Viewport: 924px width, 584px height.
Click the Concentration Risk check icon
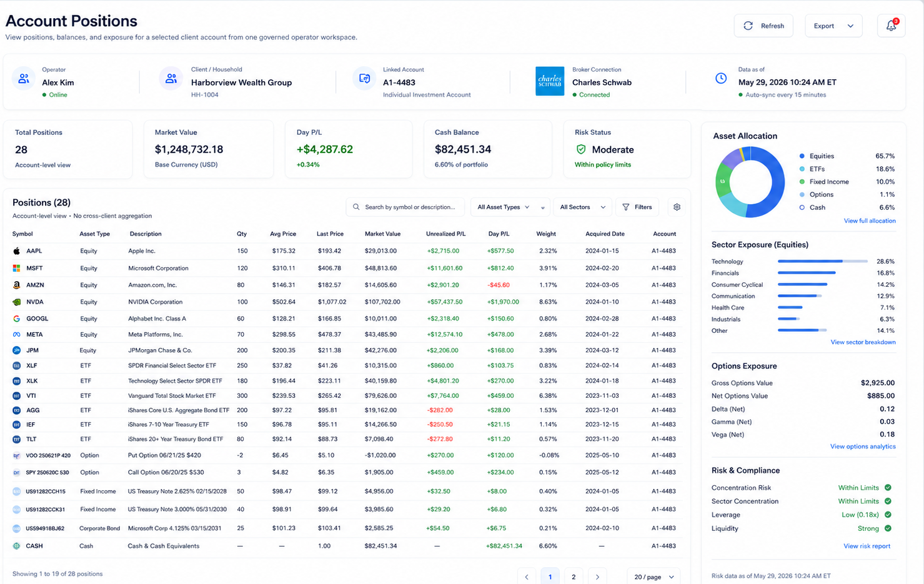888,487
